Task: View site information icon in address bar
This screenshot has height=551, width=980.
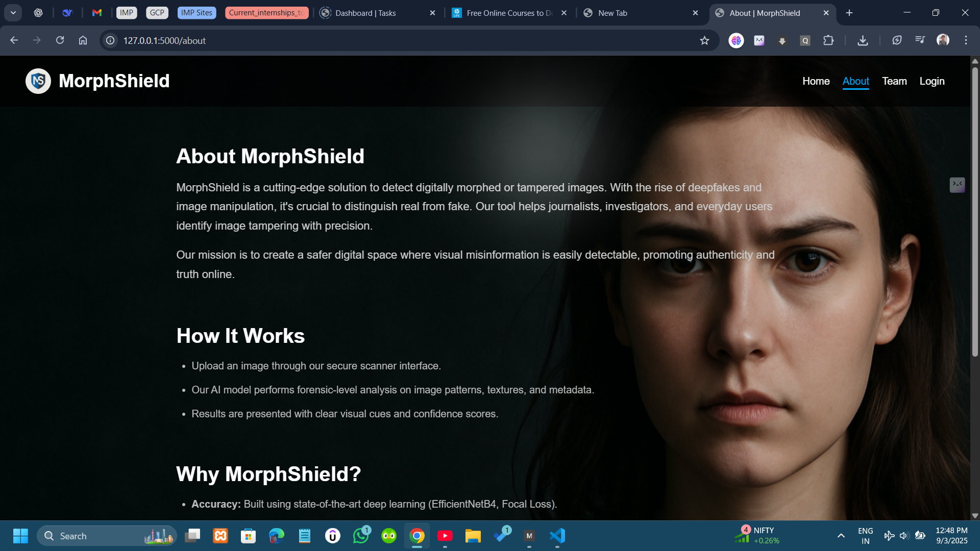Action: tap(110, 41)
